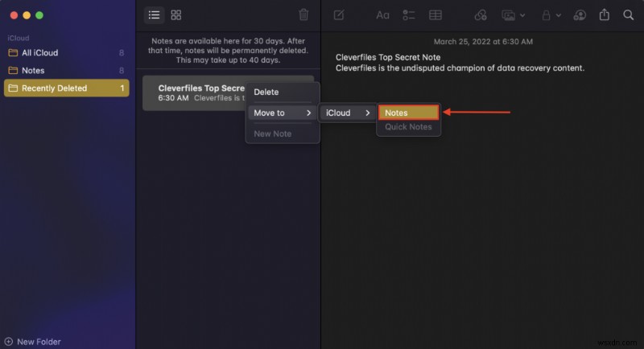Image resolution: width=644 pixels, height=349 pixels.
Task: Switch to gallery view
Action: (x=176, y=14)
